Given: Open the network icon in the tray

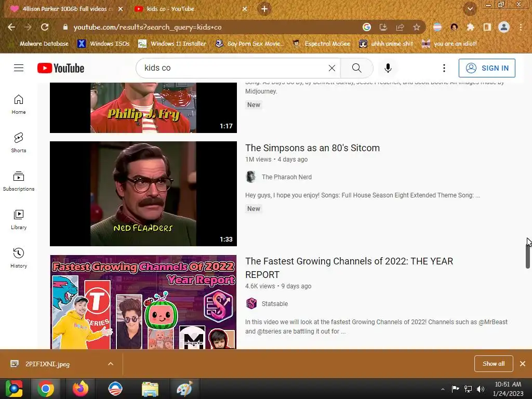Looking at the screenshot, I should point(468,389).
